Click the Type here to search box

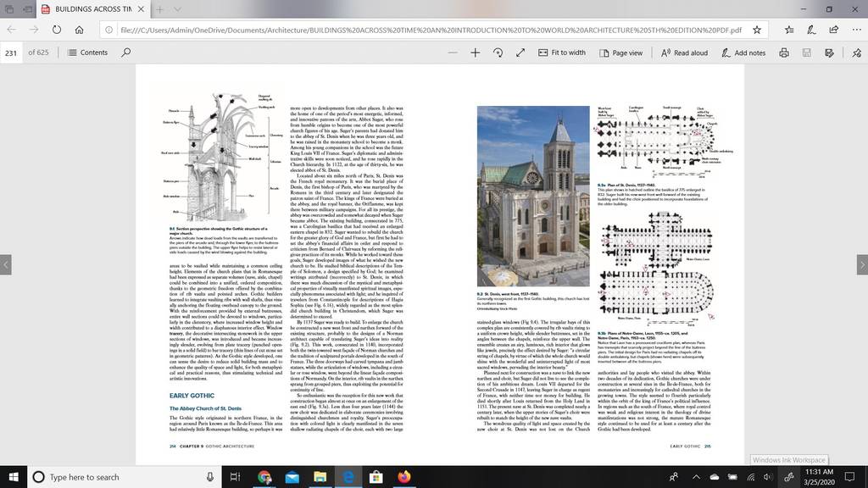125,477
